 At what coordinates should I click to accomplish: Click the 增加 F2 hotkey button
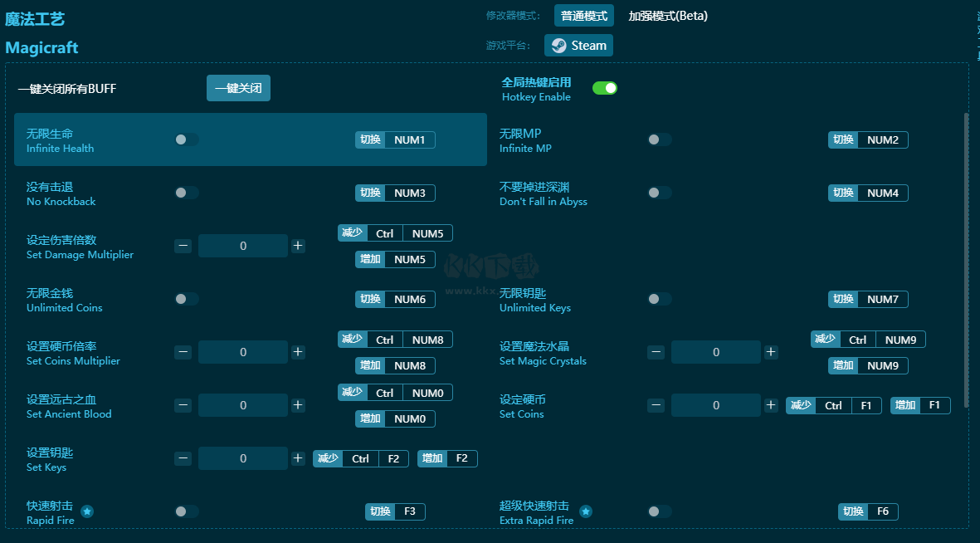tap(447, 458)
